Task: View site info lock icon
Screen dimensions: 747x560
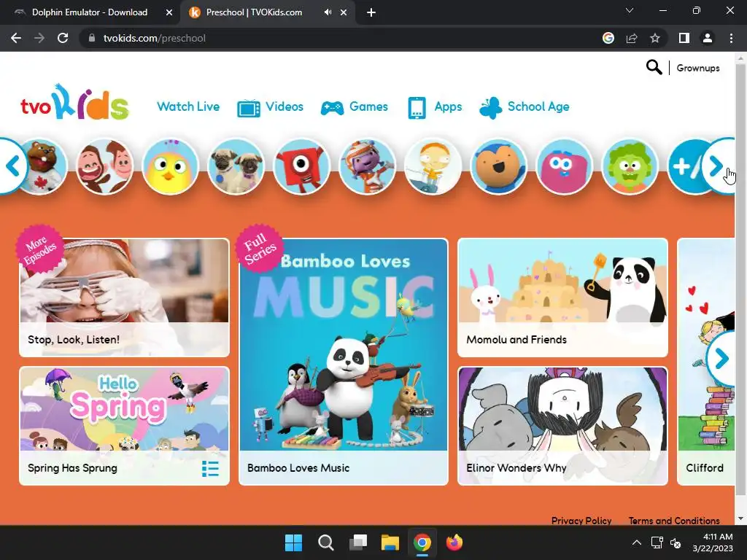Action: pos(92,38)
